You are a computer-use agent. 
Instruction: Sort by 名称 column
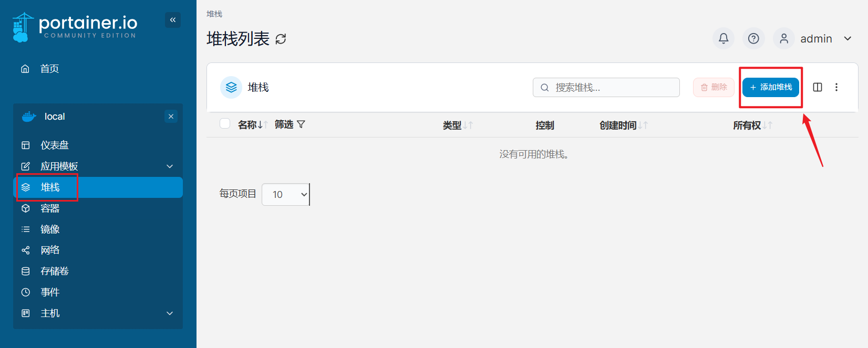253,125
